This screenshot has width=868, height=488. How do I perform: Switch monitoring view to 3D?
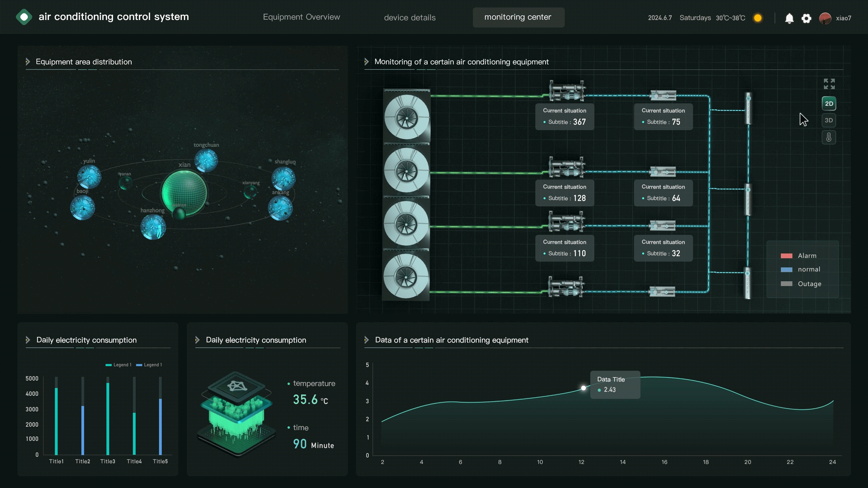click(829, 120)
